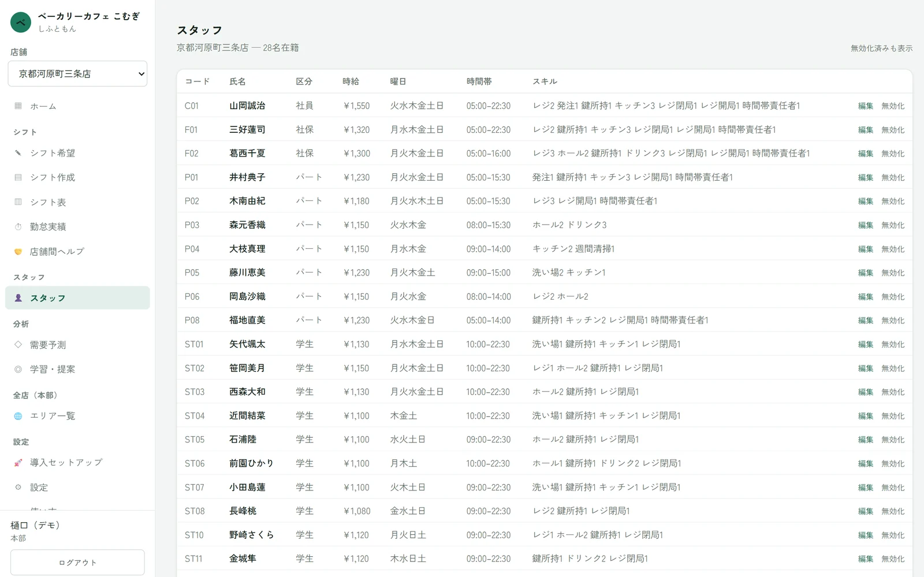Click 無効化 for 矢代颯太 ST01
Viewport: 924px width, 577px height.
893,344
